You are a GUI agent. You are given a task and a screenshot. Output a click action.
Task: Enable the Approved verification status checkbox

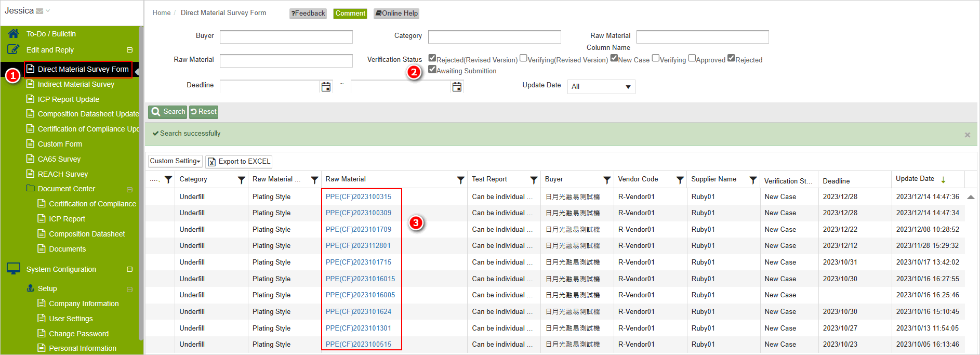(692, 58)
